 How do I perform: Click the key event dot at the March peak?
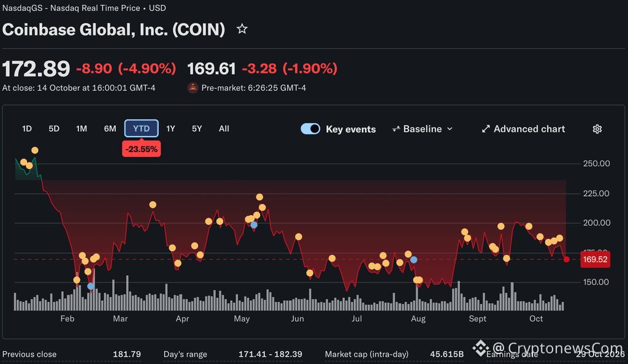[x=153, y=205]
